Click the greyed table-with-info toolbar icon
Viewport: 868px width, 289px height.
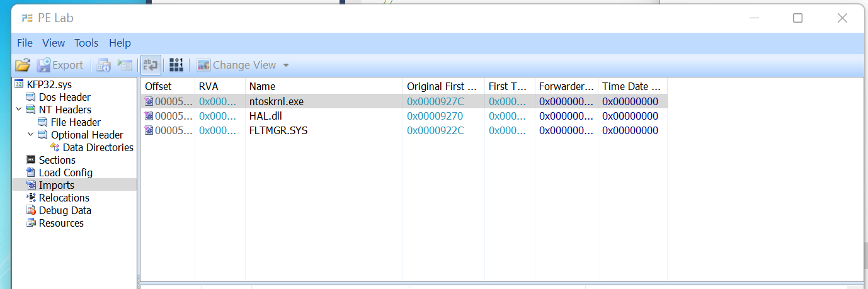click(x=104, y=65)
